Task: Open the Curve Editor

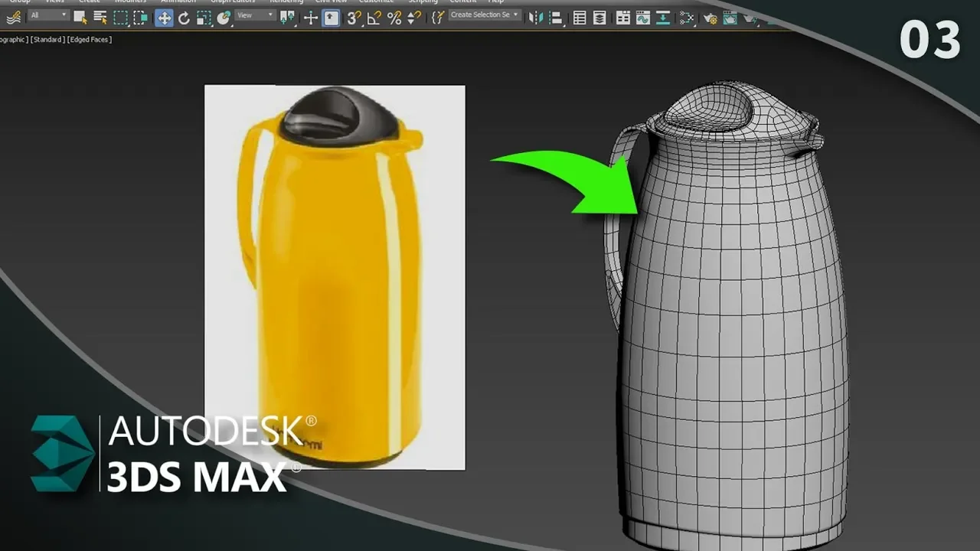Action: coord(643,17)
